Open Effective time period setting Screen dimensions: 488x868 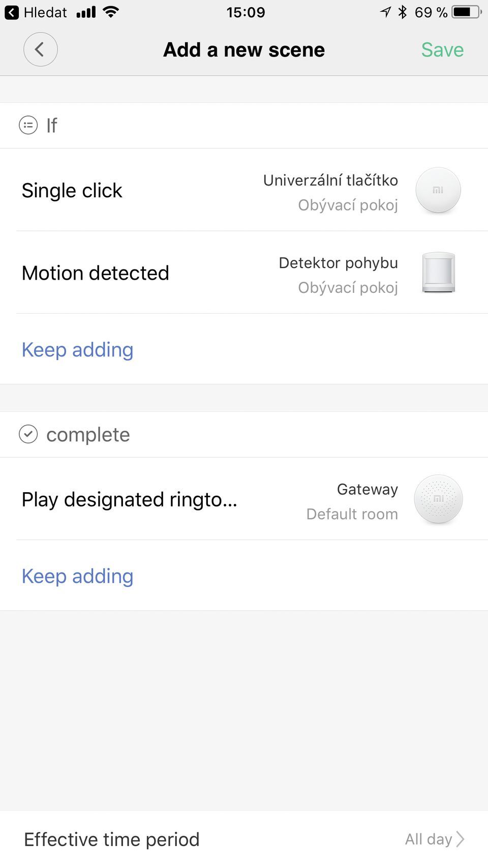(244, 839)
